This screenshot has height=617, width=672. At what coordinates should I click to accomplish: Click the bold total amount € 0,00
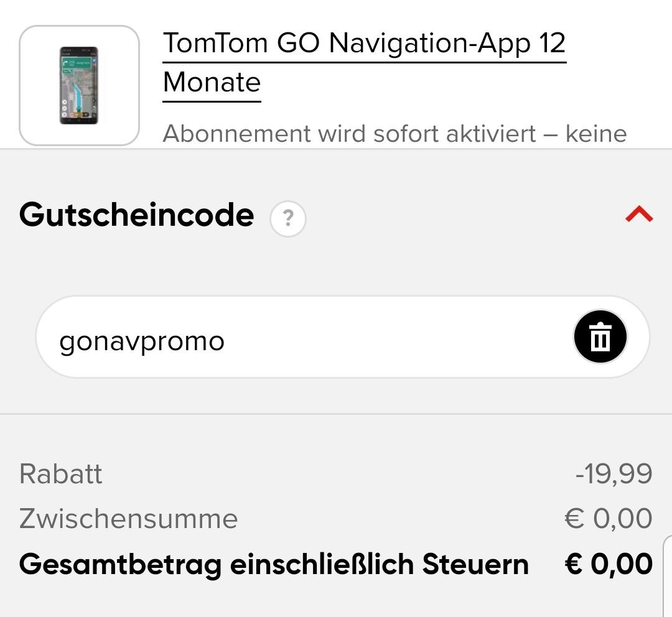click(609, 564)
